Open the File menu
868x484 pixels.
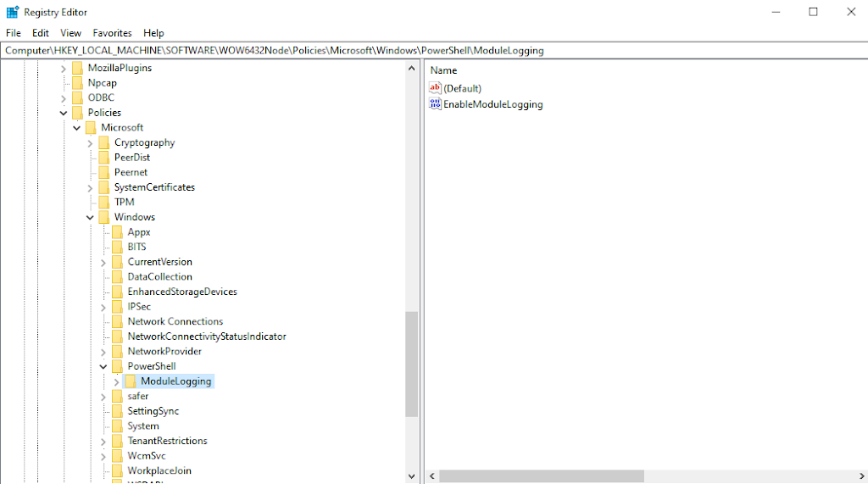click(x=14, y=33)
